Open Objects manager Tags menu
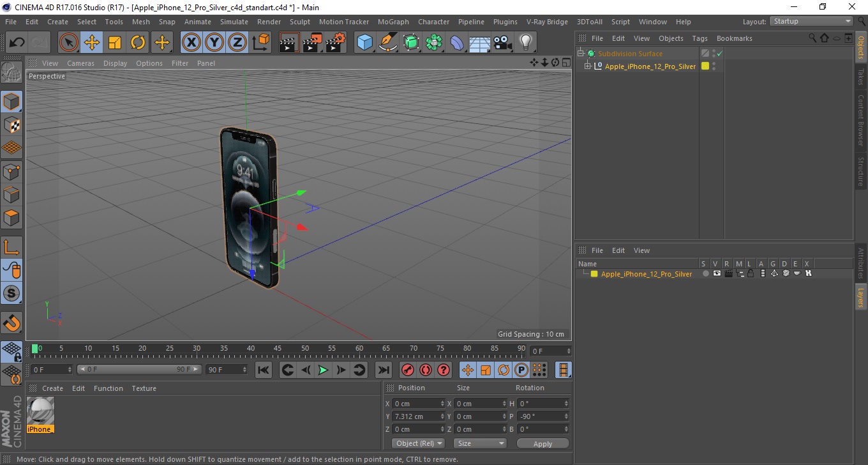 (700, 38)
